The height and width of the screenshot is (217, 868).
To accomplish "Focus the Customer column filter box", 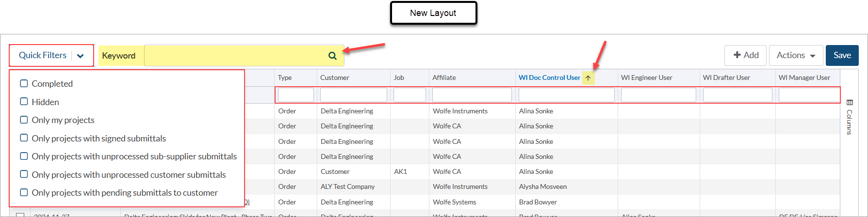I will pos(353,95).
